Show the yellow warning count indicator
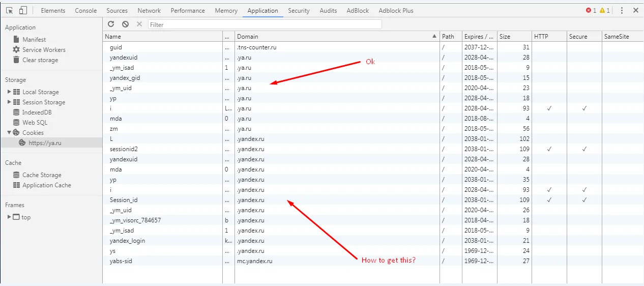 click(605, 10)
